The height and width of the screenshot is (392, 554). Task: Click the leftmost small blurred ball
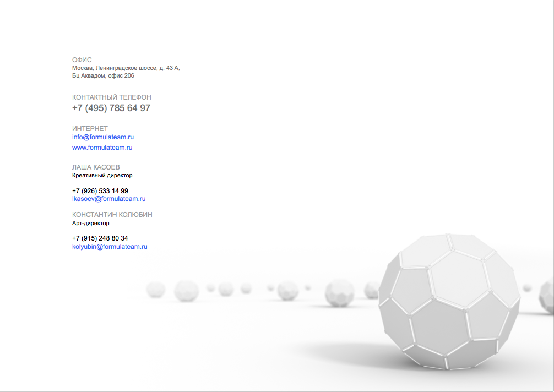pos(155,290)
